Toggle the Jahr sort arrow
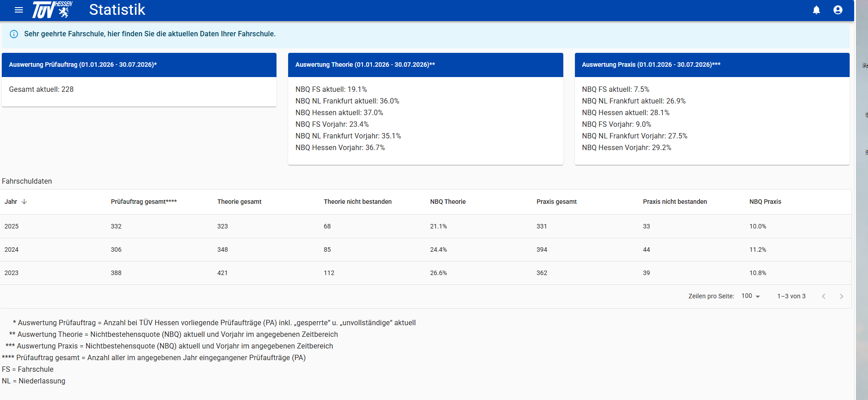The image size is (868, 400). [24, 202]
